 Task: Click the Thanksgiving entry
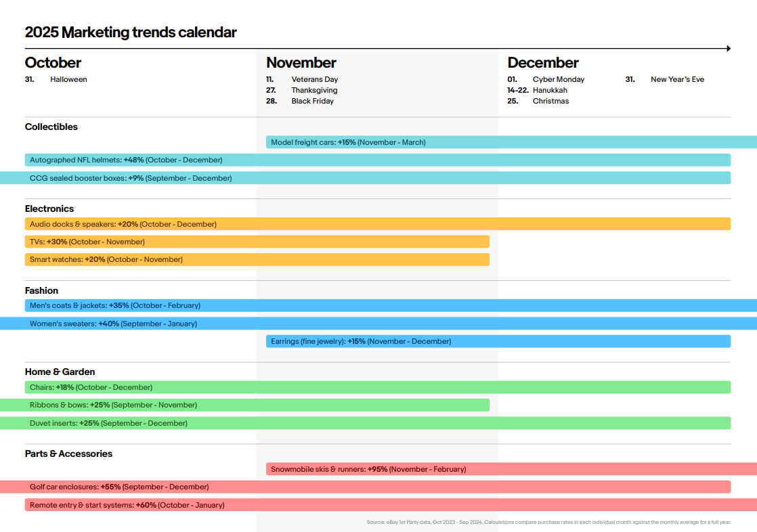click(302, 90)
